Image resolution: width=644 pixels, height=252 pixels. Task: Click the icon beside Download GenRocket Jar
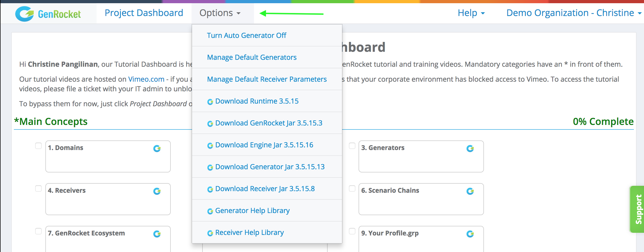[x=210, y=124]
